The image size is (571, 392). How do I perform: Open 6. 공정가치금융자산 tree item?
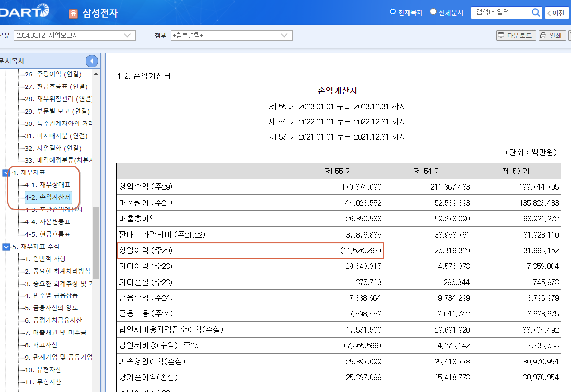53,321
